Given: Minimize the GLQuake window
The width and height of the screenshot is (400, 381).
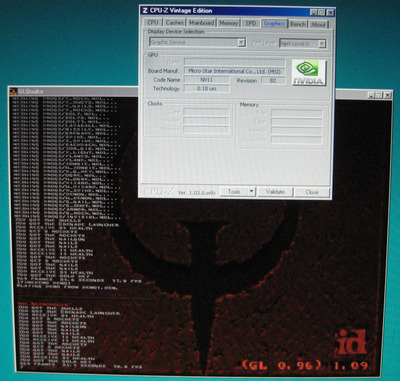Looking at the screenshot, I should click(x=372, y=95).
